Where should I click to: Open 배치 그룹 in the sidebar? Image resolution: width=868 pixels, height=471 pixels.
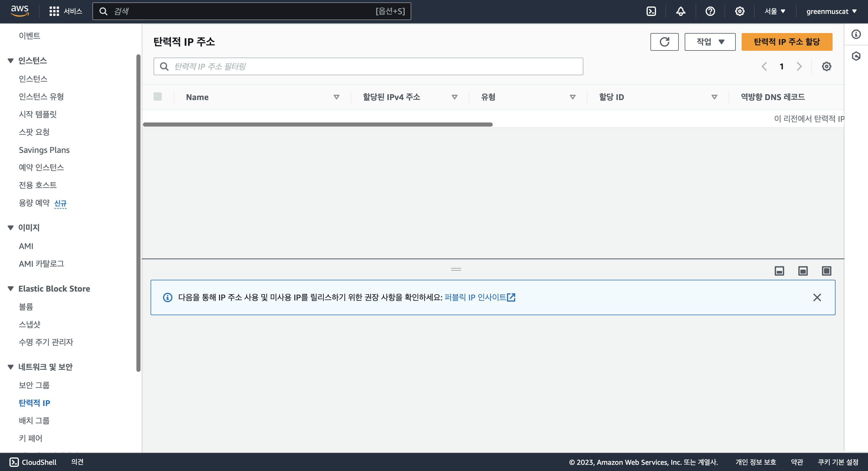[x=34, y=421]
